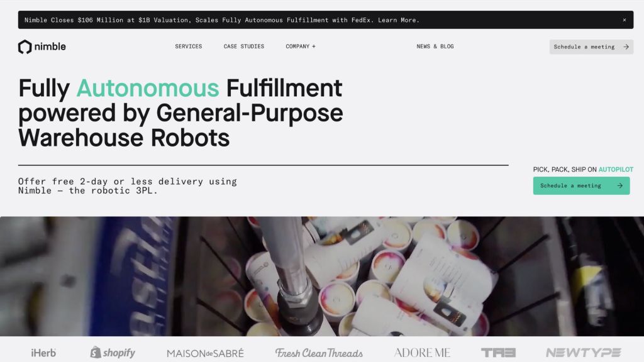
Task: Dismiss the announcement banner with the X
Action: click(x=625, y=19)
